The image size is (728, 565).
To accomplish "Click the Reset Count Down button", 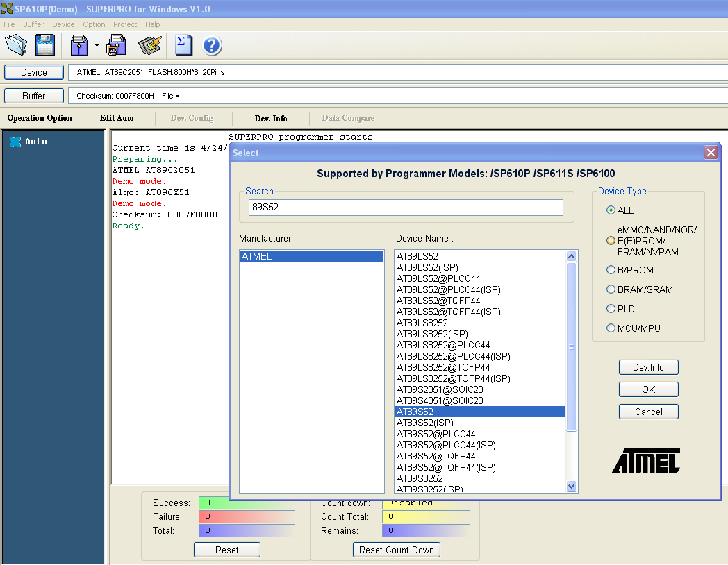I will point(397,550).
